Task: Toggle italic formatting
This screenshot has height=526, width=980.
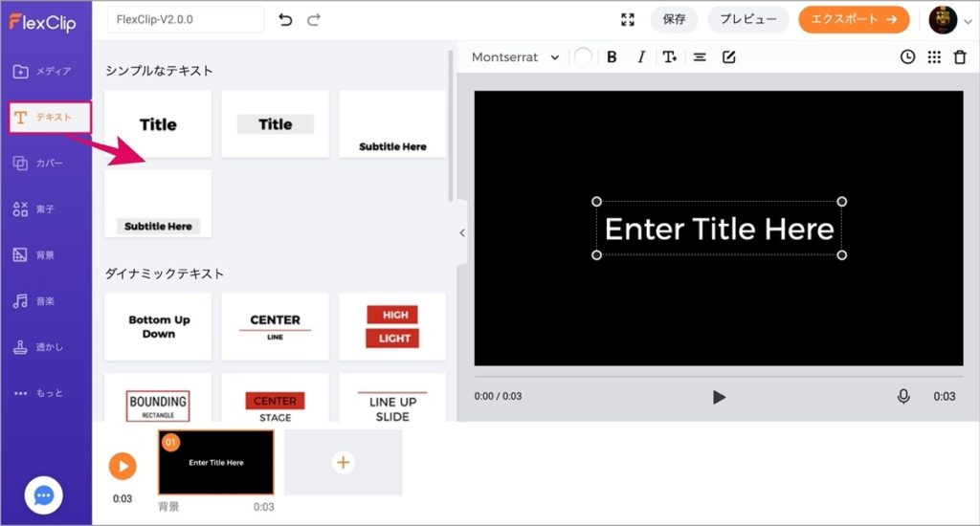Action: pyautogui.click(x=640, y=56)
